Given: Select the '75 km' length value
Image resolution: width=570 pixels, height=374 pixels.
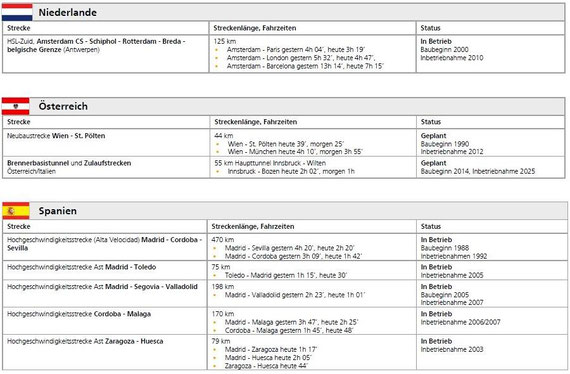Looking at the screenshot, I should click(x=221, y=267).
